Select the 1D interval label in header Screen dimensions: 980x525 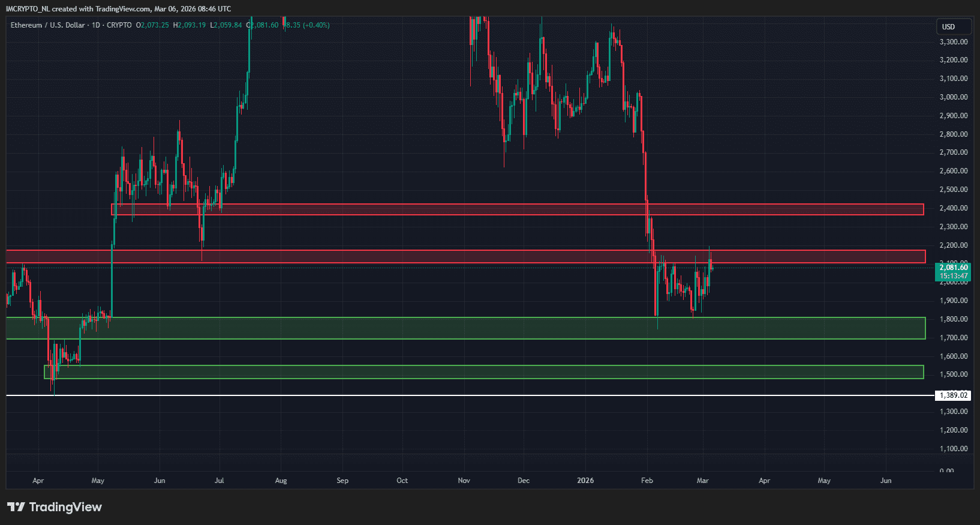pos(96,25)
